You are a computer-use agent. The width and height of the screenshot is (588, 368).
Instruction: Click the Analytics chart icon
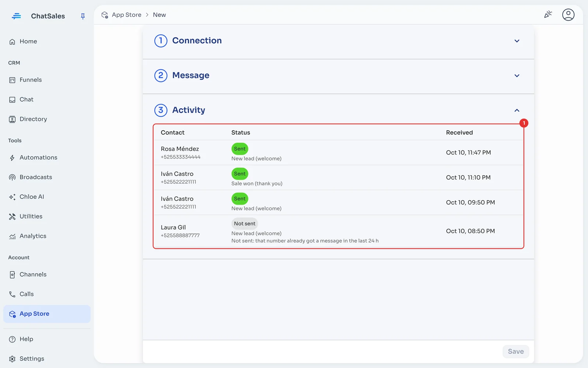click(12, 236)
